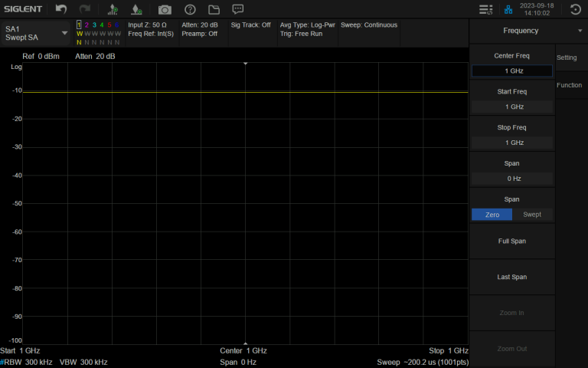Edit the Stop Freq value field
The height and width of the screenshot is (368, 588).
tap(512, 143)
